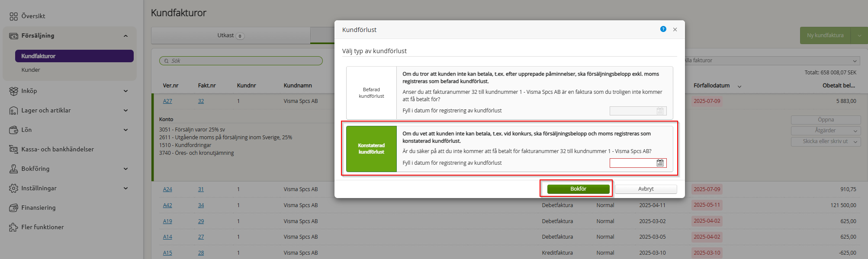Click the green Bokför button
Image resolution: width=868 pixels, height=259 pixels.
(578, 189)
